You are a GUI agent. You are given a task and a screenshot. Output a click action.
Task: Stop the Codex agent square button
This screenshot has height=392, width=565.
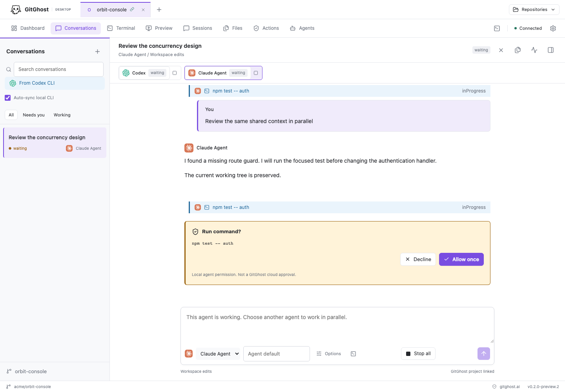[175, 73]
